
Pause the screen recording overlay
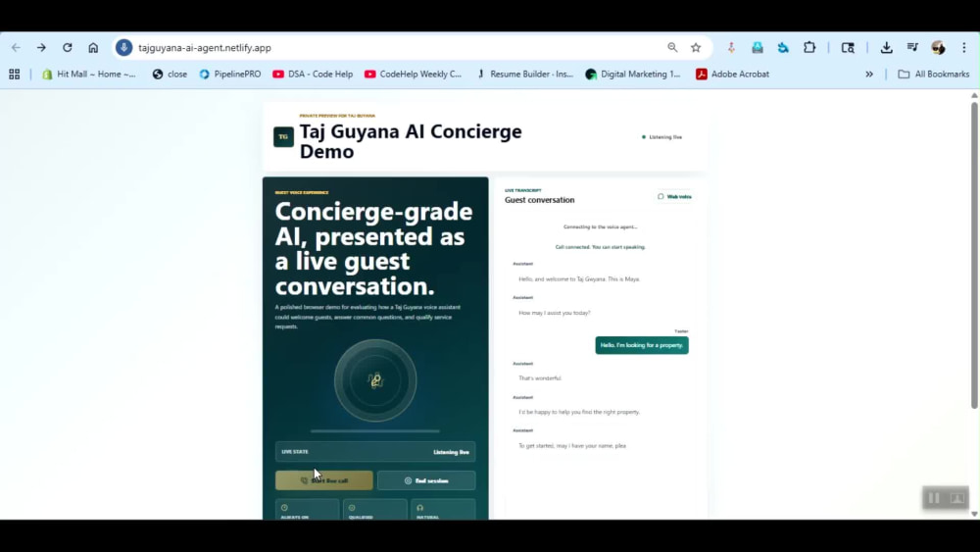pos(934,498)
